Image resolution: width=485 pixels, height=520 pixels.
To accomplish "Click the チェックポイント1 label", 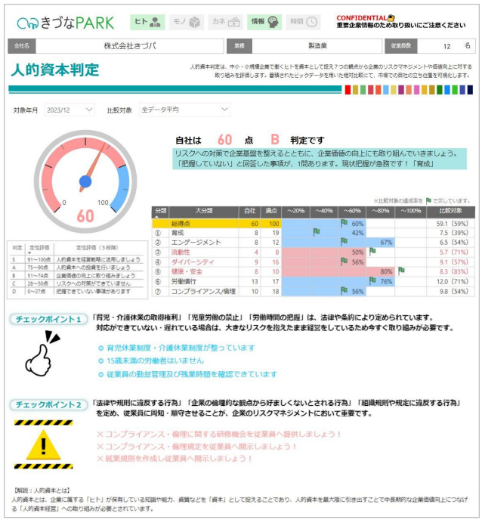I will pos(48,319).
